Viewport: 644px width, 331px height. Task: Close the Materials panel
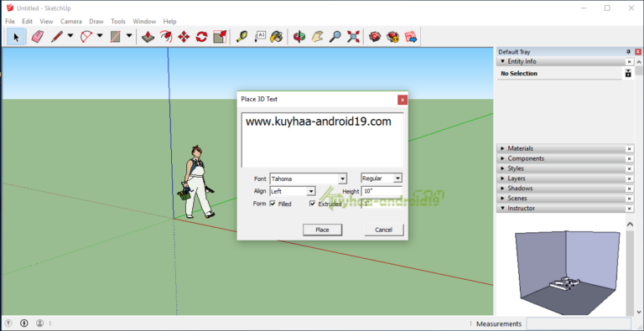click(x=630, y=149)
